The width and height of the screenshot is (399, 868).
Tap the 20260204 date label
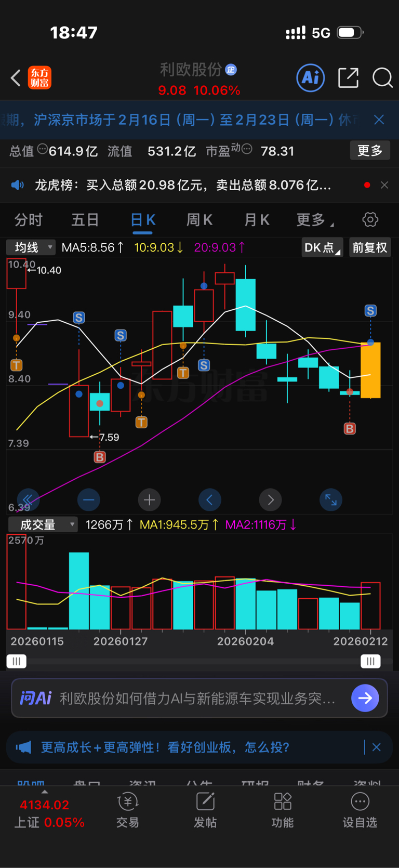[245, 641]
